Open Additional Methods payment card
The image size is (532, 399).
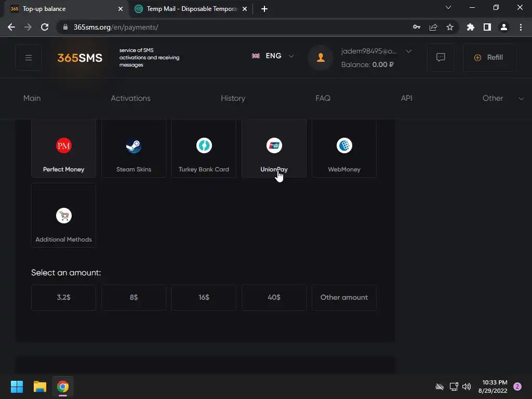[63, 216]
